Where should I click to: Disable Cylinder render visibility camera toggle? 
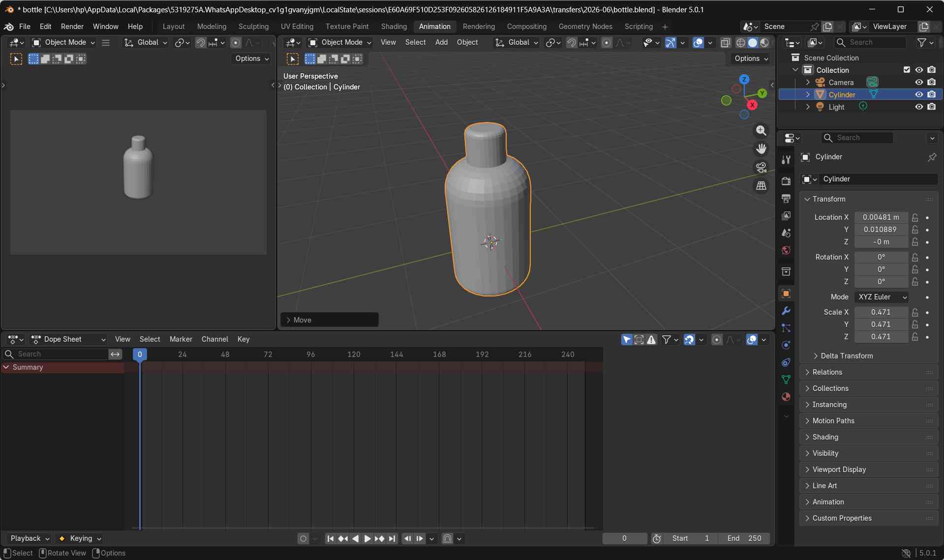pyautogui.click(x=931, y=94)
